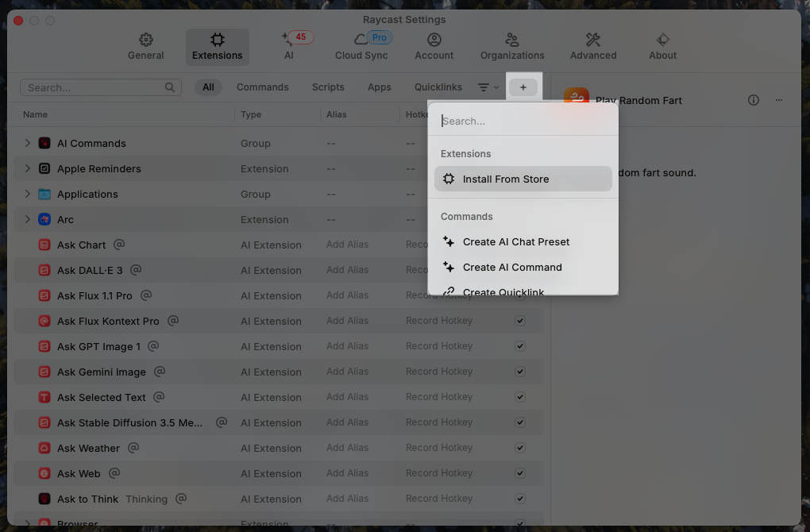Expand the AI Commands group
Image resolution: width=810 pixels, height=532 pixels.
pyautogui.click(x=27, y=143)
